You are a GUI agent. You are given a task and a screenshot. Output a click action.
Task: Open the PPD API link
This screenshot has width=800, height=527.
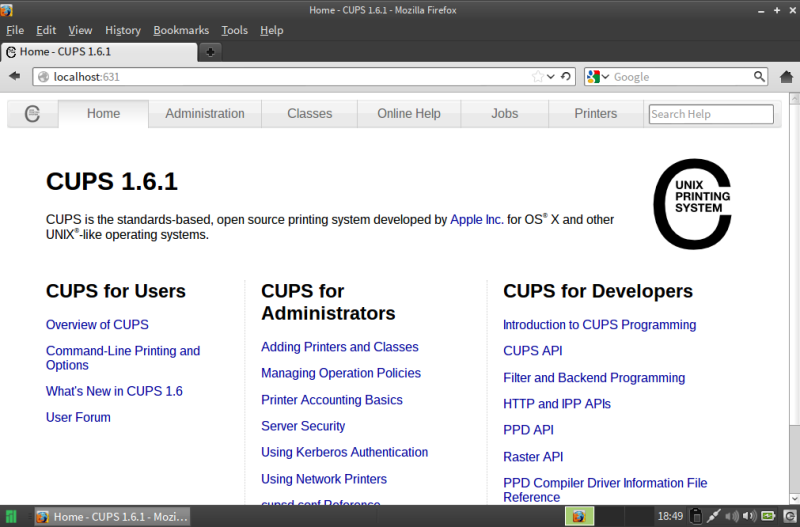coord(528,430)
